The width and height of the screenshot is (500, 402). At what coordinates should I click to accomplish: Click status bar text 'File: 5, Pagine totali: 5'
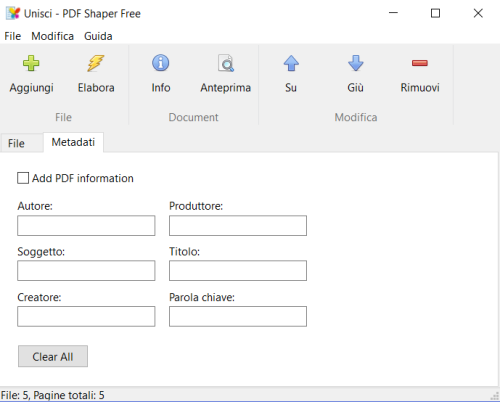pyautogui.click(x=53, y=395)
